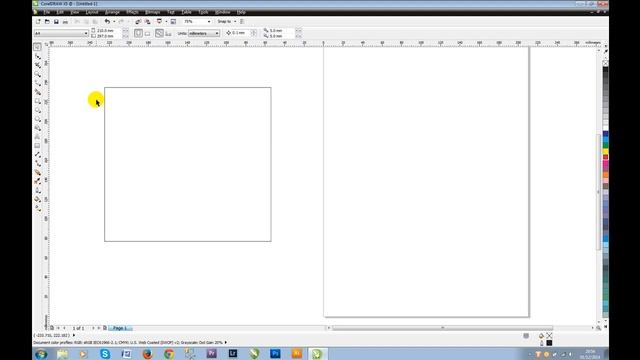Open Photoshop from the taskbar
This screenshot has height=360, width=640.
pyautogui.click(x=275, y=354)
